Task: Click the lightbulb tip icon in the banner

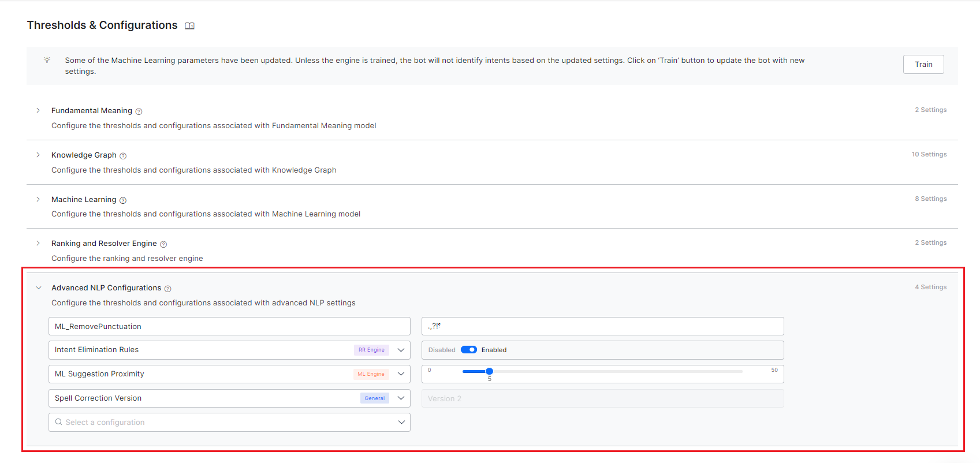Action: [x=47, y=60]
